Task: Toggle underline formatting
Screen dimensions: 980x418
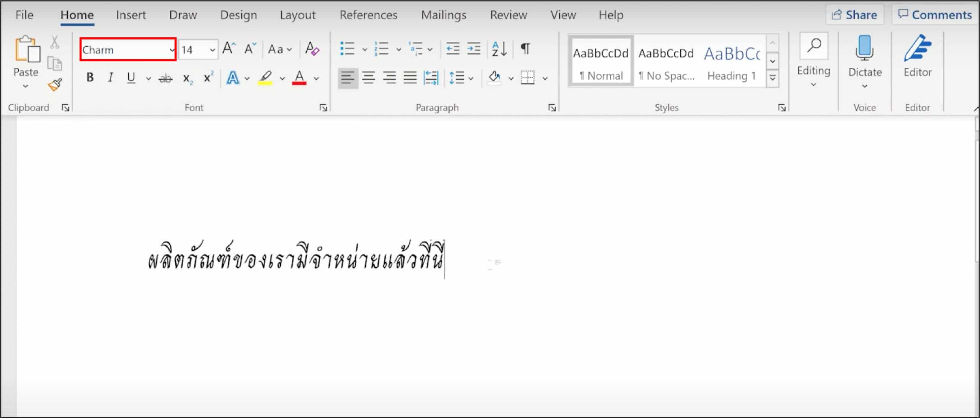Action: pos(131,78)
